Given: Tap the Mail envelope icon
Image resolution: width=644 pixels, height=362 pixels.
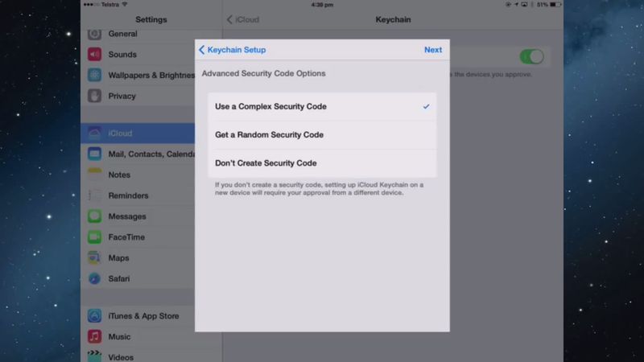Looking at the screenshot, I should pyautogui.click(x=94, y=154).
